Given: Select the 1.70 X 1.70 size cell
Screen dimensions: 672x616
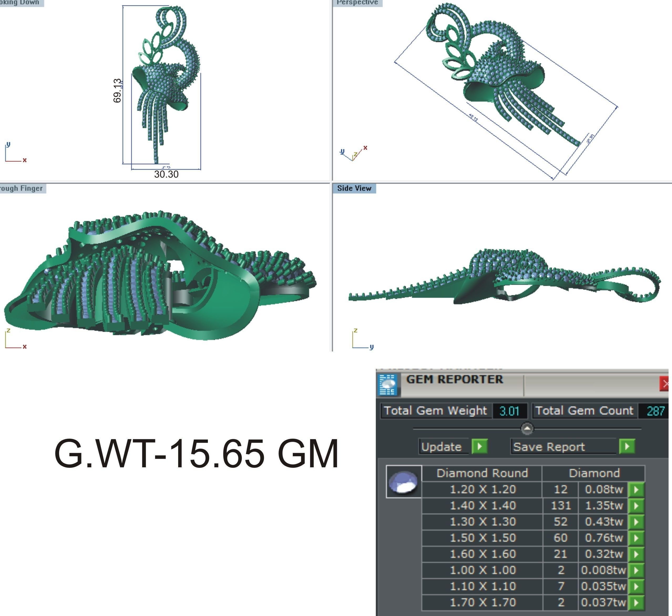Looking at the screenshot, I should pyautogui.click(x=482, y=602).
